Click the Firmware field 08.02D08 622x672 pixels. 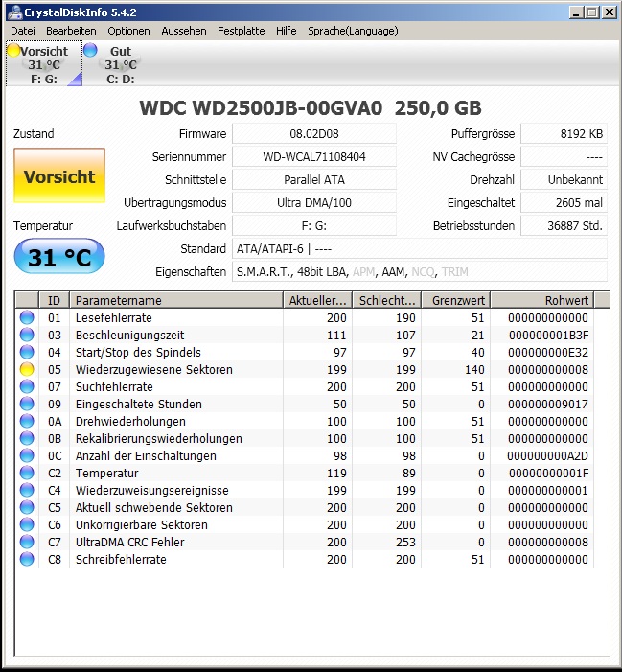pyautogui.click(x=314, y=133)
